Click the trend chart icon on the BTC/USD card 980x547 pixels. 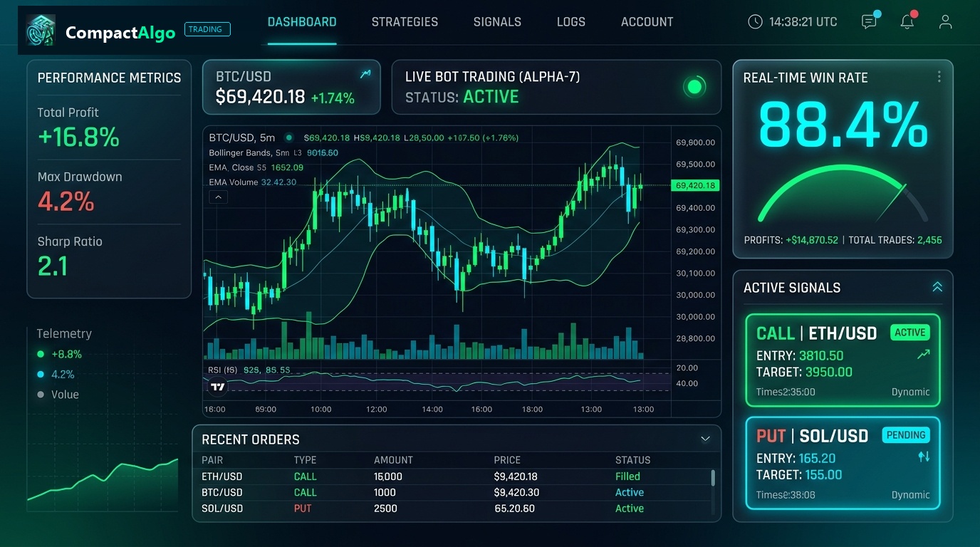coord(365,73)
